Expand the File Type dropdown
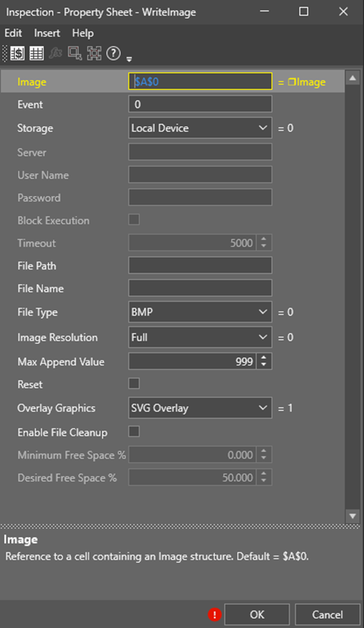 [x=200, y=313]
